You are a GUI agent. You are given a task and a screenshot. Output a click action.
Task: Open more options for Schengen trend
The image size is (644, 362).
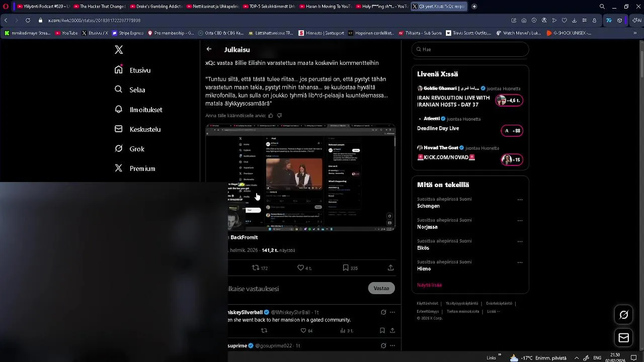tap(520, 200)
